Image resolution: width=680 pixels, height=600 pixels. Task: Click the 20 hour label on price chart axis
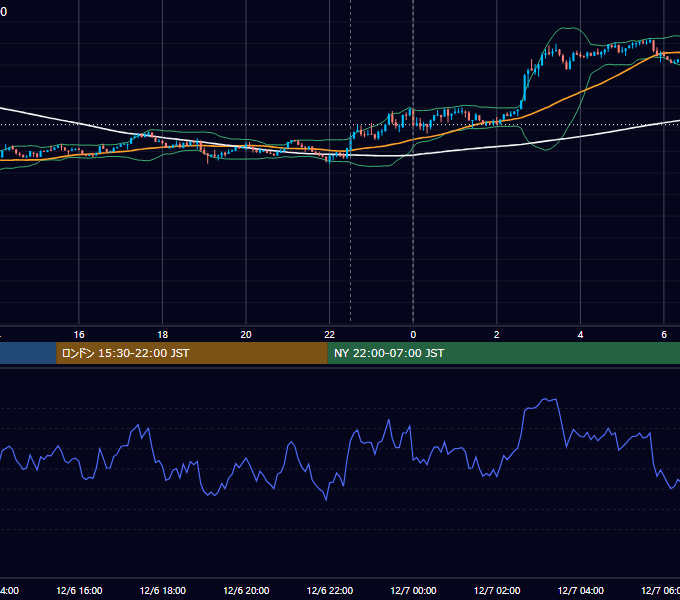pyautogui.click(x=246, y=335)
